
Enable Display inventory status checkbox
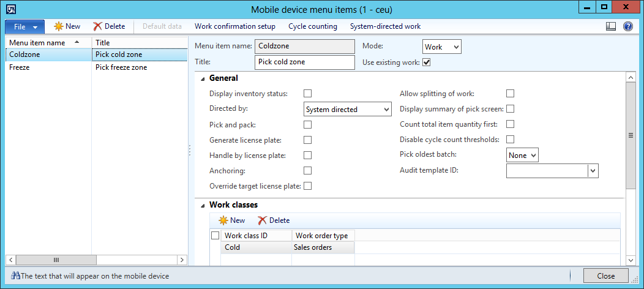coord(308,94)
